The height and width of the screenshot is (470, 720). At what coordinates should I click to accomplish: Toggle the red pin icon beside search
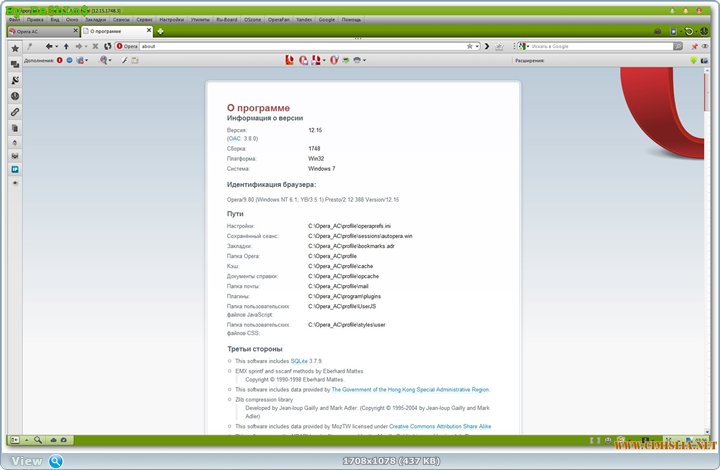click(694, 46)
